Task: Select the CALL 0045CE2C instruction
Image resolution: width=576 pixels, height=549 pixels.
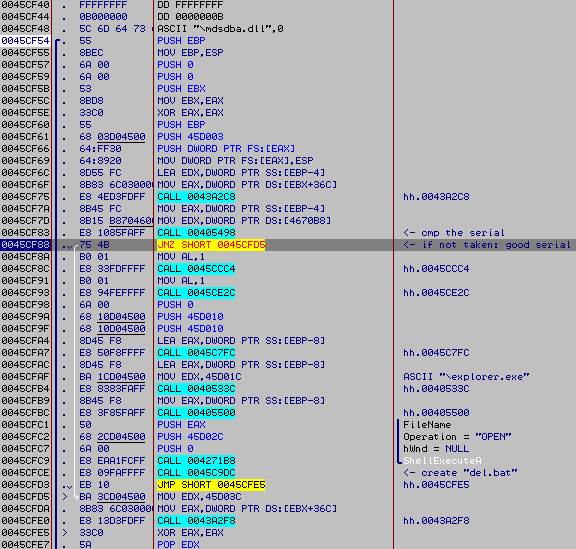Action: pos(196,293)
